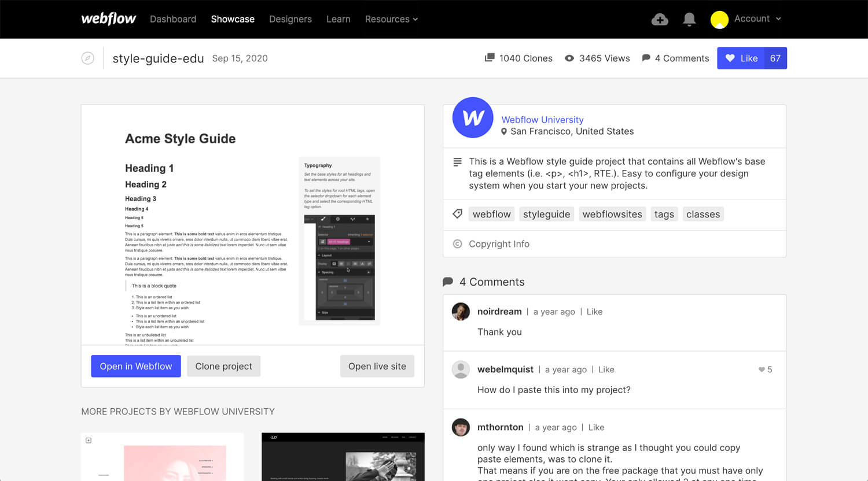Screen dimensions: 868x481
Task: Open webelmquist username link
Action: pyautogui.click(x=505, y=369)
